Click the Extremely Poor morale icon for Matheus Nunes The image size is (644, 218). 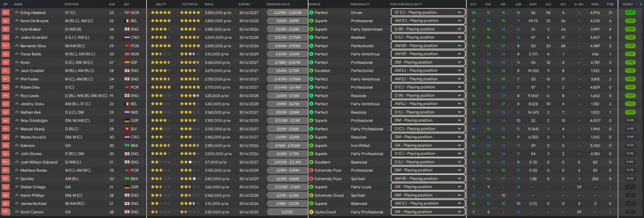(311, 170)
